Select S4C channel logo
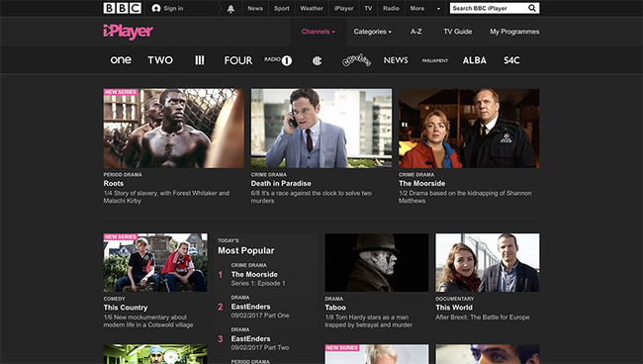Image resolution: width=643 pixels, height=364 pixels. click(x=511, y=60)
